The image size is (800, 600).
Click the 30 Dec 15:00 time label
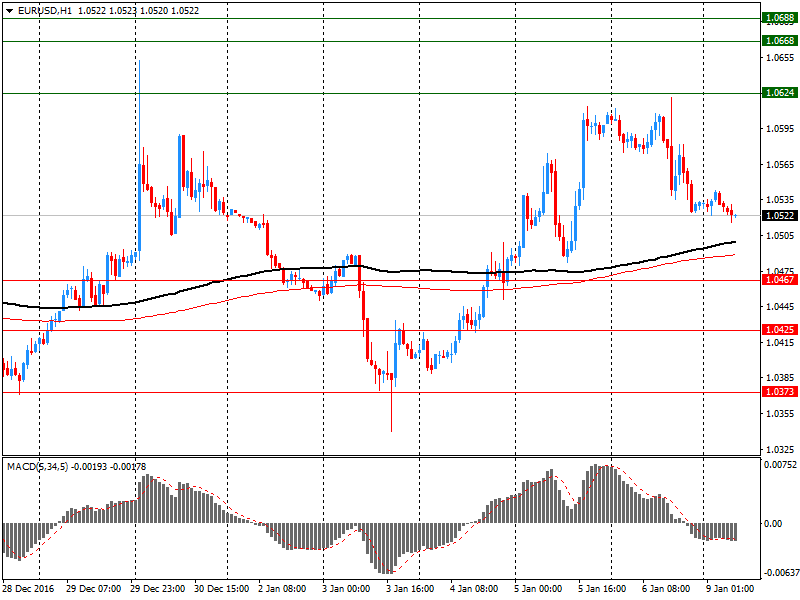click(x=221, y=589)
